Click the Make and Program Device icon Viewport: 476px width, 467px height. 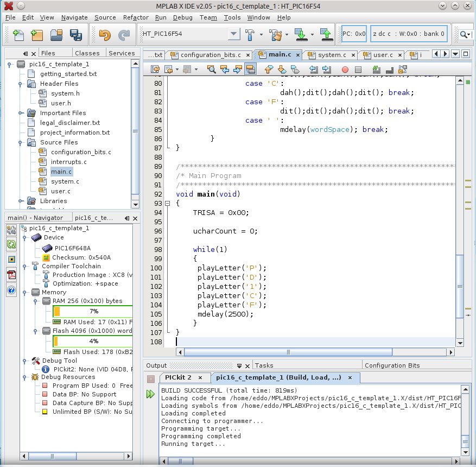click(x=301, y=35)
